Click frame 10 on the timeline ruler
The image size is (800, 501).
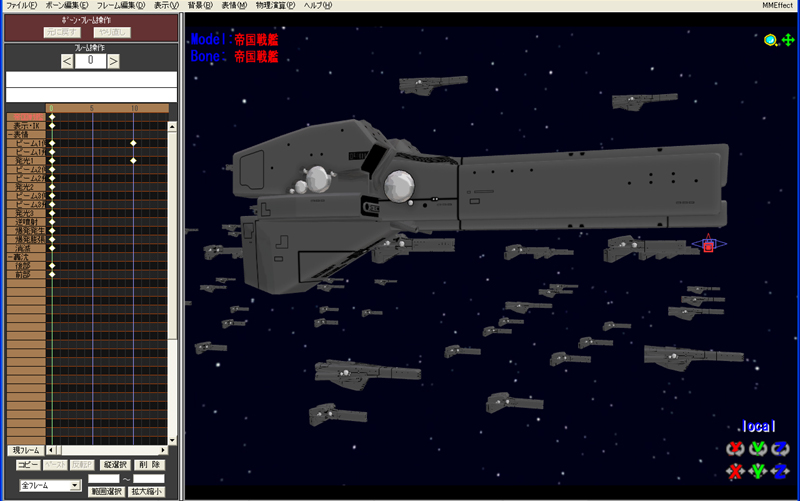point(134,108)
